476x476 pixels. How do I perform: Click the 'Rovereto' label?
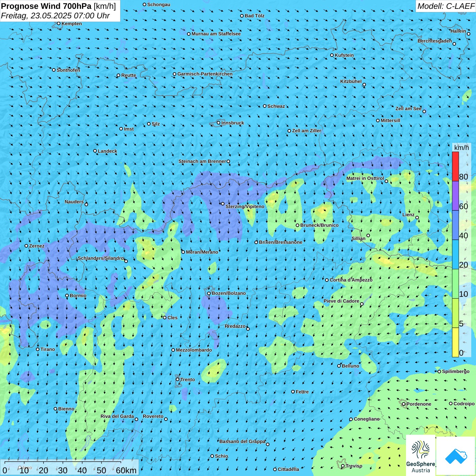153,416
